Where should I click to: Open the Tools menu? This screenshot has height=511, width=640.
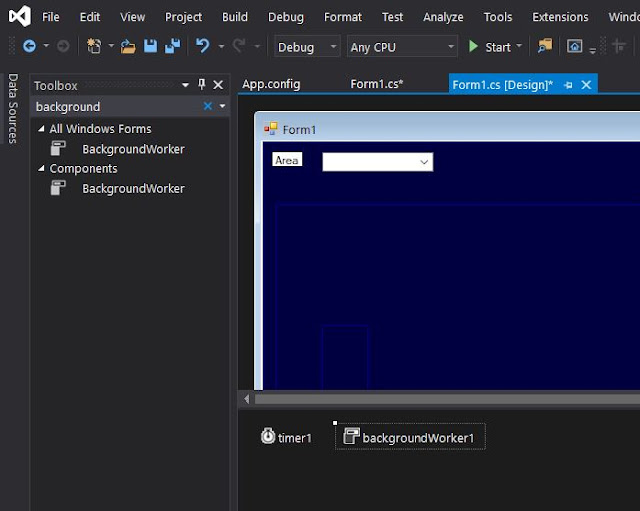click(x=498, y=17)
